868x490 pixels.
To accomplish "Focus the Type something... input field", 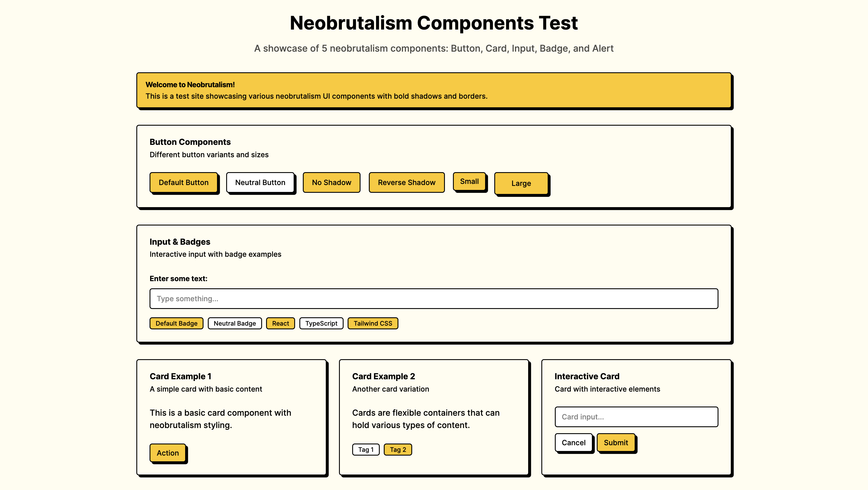I will 434,298.
